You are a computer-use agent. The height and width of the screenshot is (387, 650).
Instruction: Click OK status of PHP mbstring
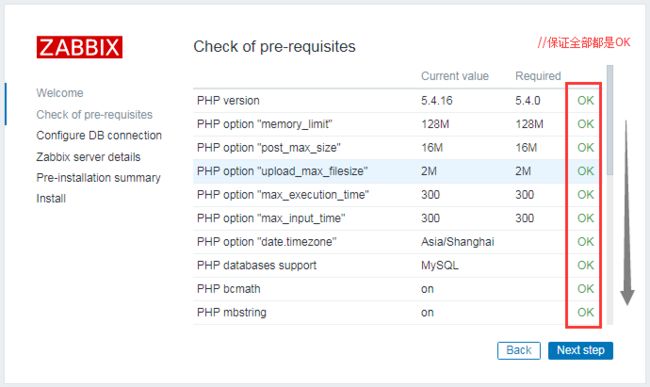point(585,312)
